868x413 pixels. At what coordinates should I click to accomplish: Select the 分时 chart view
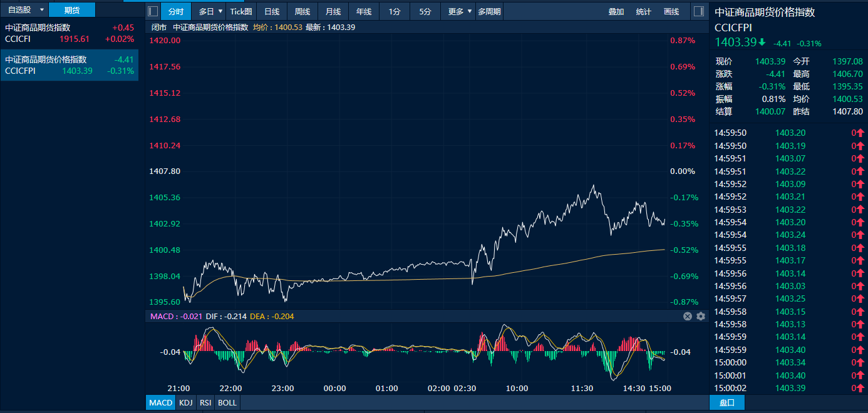click(x=176, y=11)
